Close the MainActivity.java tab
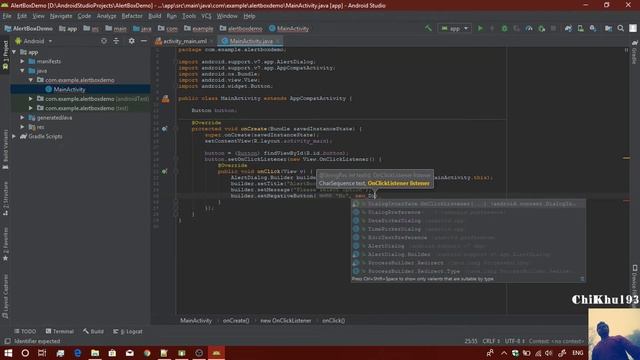 (278, 41)
